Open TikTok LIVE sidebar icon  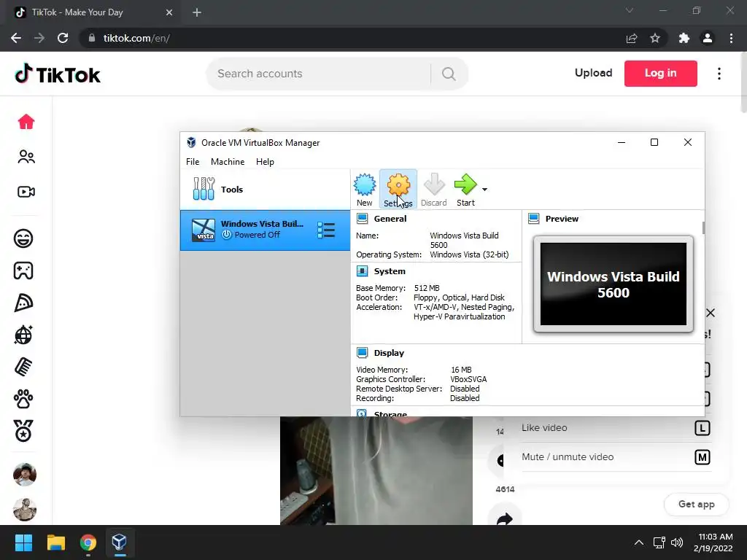point(26,192)
